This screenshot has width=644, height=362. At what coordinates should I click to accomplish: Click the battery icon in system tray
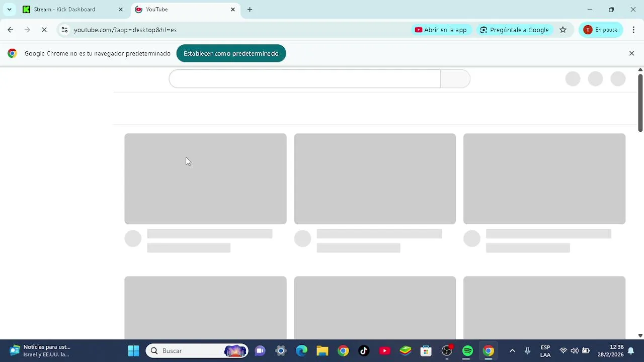(586, 351)
